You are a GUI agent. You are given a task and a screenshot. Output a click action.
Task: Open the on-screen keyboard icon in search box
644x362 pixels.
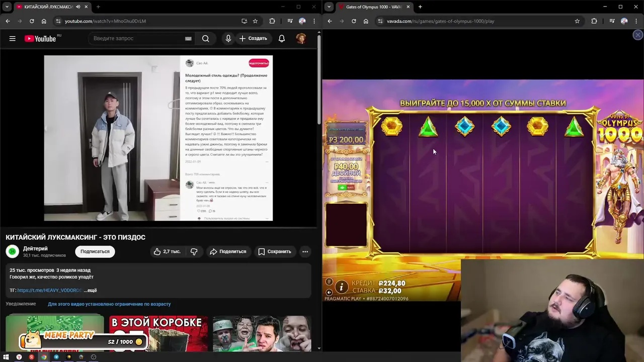click(188, 39)
